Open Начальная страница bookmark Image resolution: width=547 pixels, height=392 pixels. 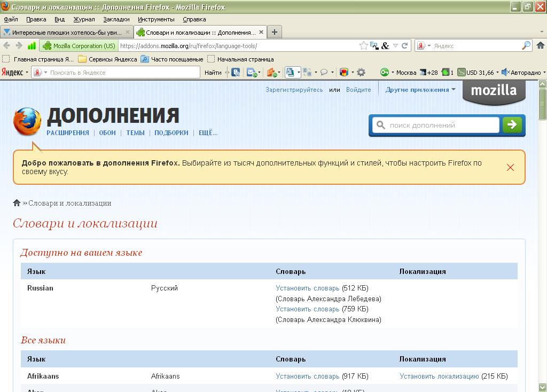(x=240, y=59)
